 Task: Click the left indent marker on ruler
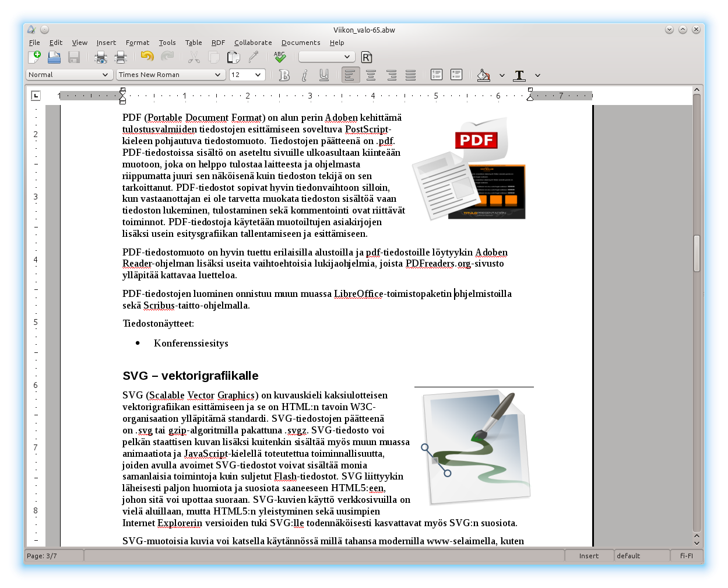[122, 96]
